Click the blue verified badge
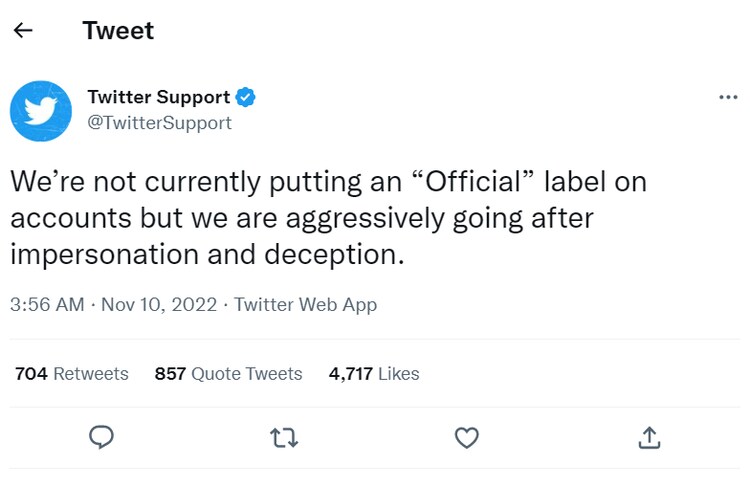Image resolution: width=750 pixels, height=486 pixels. [x=246, y=97]
